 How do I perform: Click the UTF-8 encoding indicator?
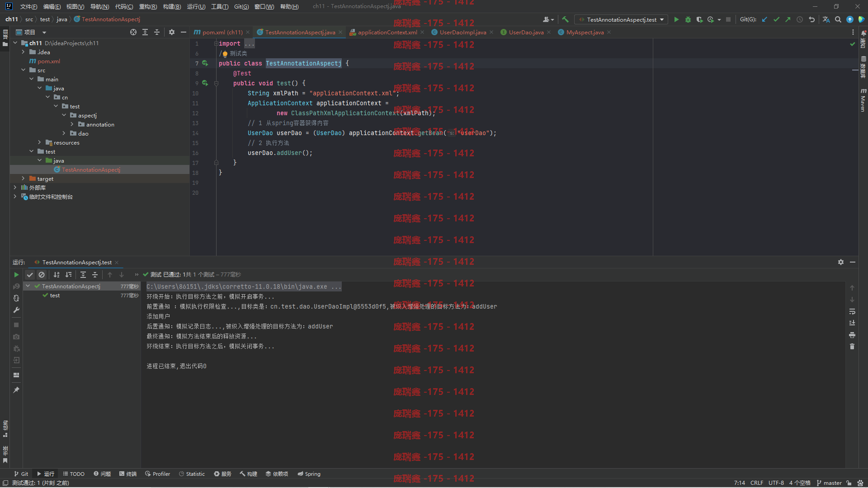point(776,483)
